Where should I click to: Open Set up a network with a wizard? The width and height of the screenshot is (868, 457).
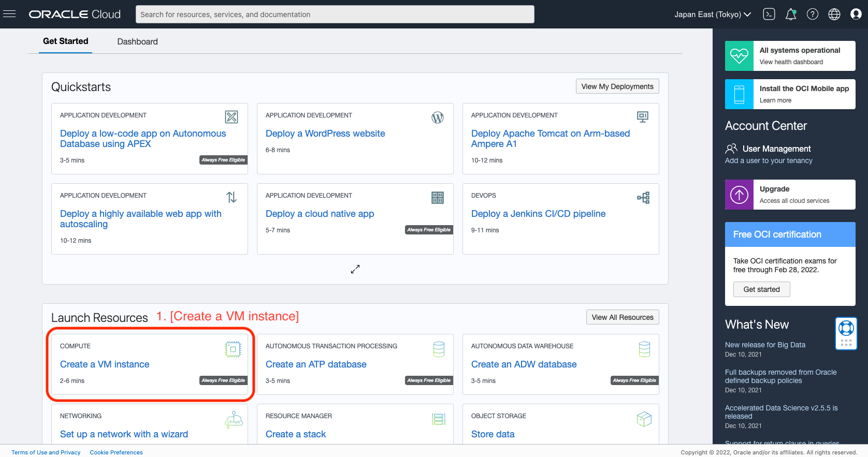click(x=124, y=434)
